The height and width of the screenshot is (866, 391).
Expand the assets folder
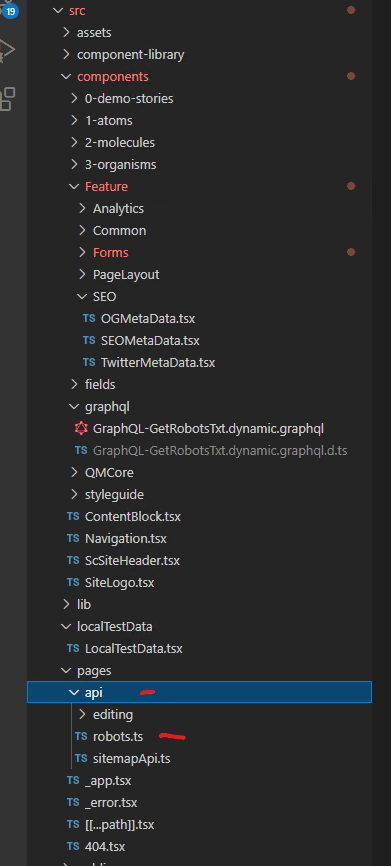point(66,33)
